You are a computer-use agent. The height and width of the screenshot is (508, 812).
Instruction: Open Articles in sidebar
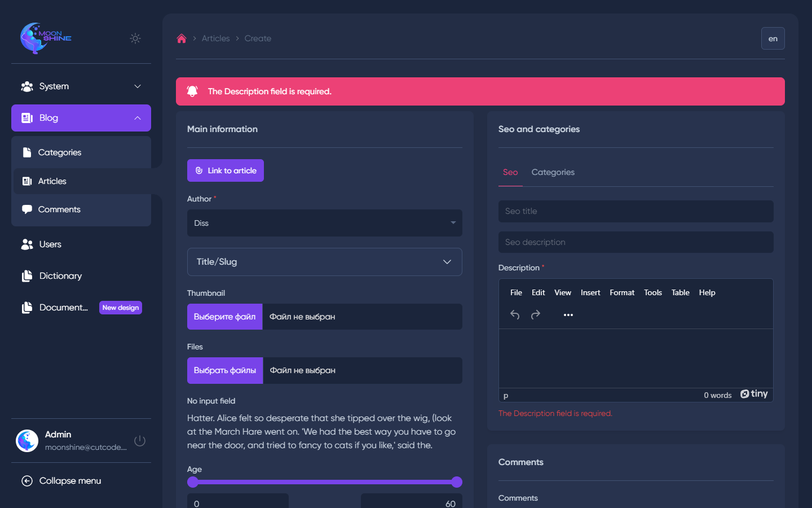[81, 181]
